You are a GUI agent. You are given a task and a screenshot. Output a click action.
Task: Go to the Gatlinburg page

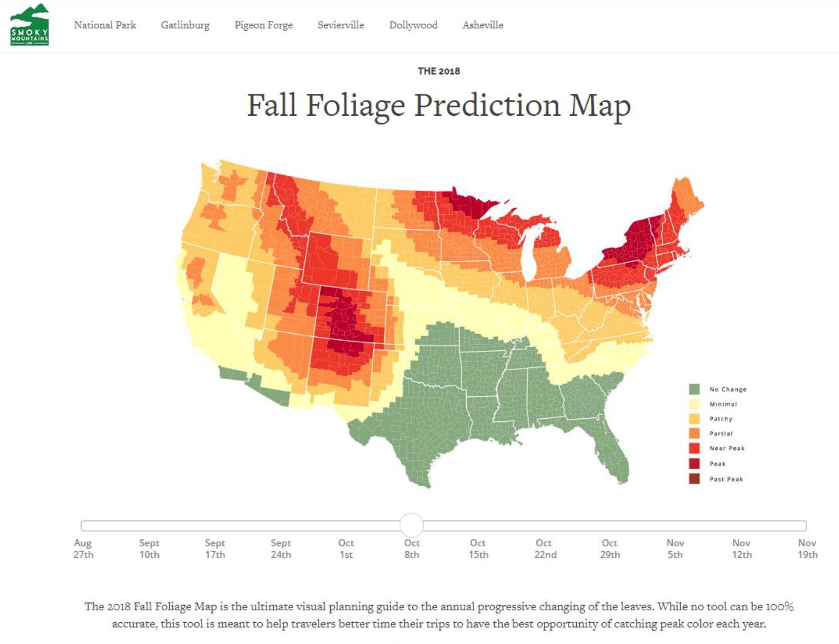tap(185, 25)
